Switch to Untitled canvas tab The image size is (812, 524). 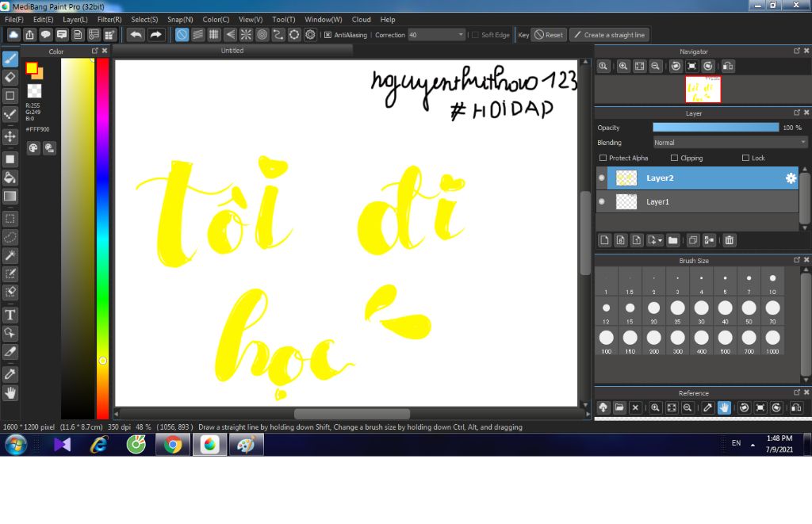tap(232, 50)
